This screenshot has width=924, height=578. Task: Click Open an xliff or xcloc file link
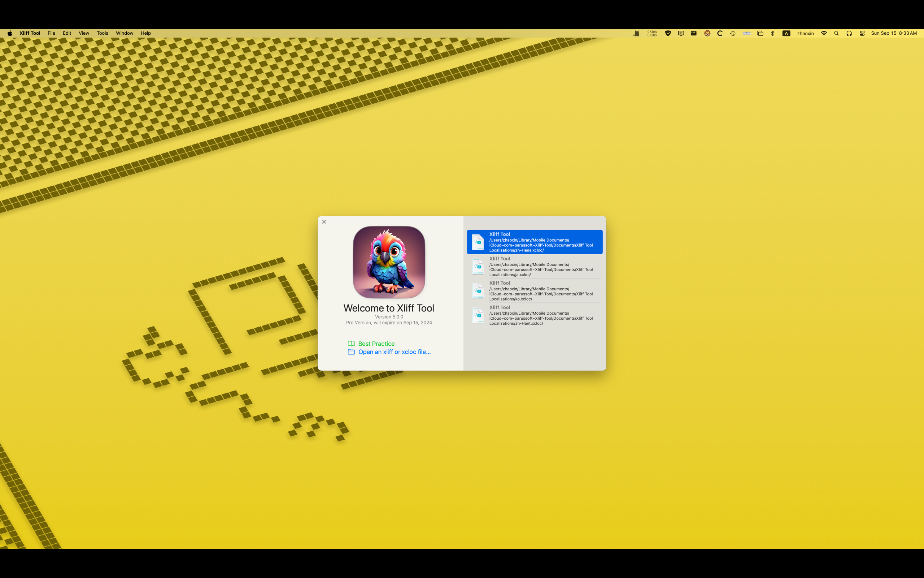coord(395,352)
